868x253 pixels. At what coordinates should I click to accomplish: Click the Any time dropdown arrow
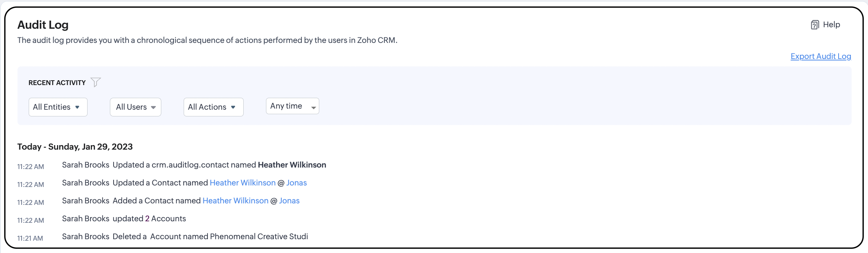pyautogui.click(x=313, y=107)
